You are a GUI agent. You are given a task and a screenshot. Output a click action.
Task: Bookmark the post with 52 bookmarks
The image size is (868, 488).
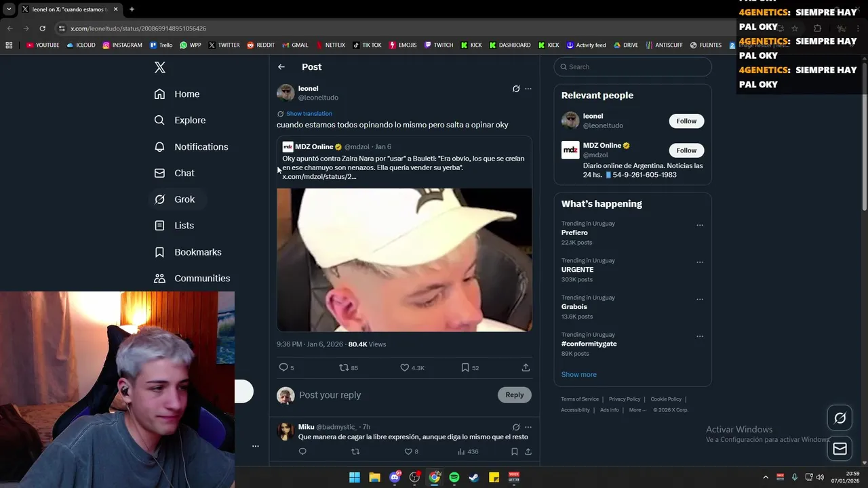pos(465,367)
